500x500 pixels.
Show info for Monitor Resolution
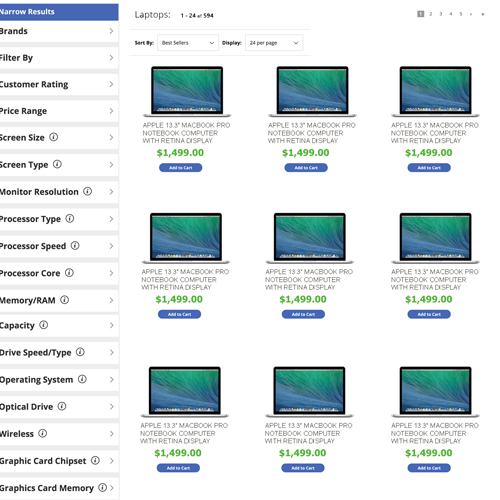[87, 191]
